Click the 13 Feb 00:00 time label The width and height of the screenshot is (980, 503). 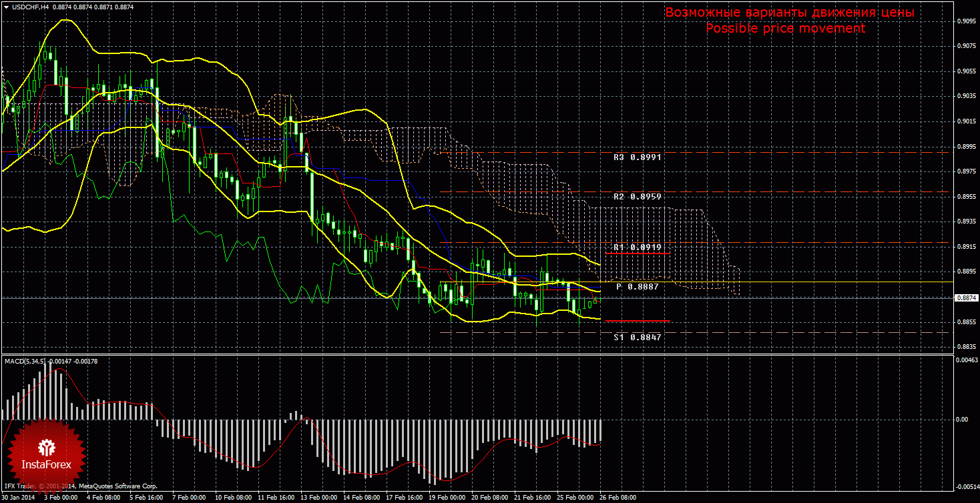(x=318, y=498)
